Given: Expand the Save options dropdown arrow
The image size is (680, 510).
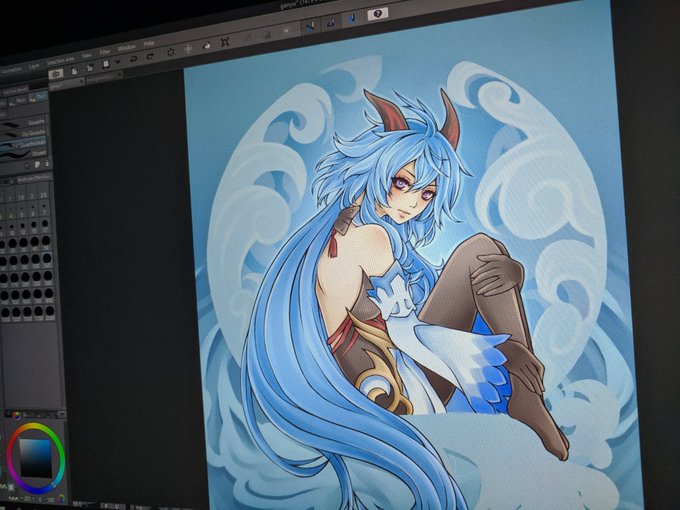Looking at the screenshot, I should pos(117,62).
